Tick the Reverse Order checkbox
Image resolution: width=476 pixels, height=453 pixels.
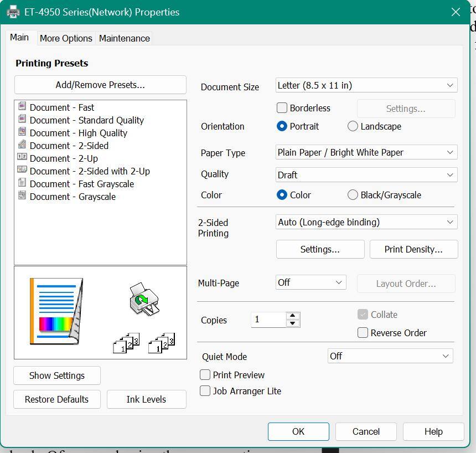[x=363, y=333]
